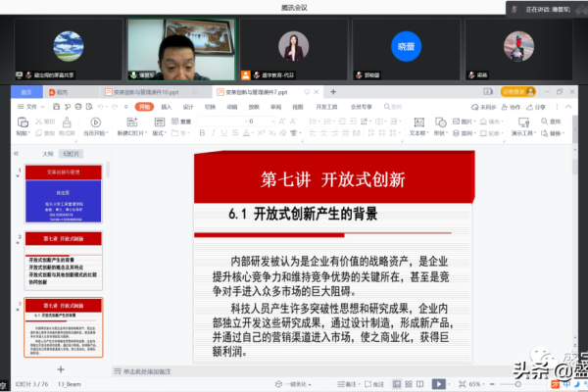The image size is (588, 392).
Task: Open the font size dropdown
Action: [273, 122]
